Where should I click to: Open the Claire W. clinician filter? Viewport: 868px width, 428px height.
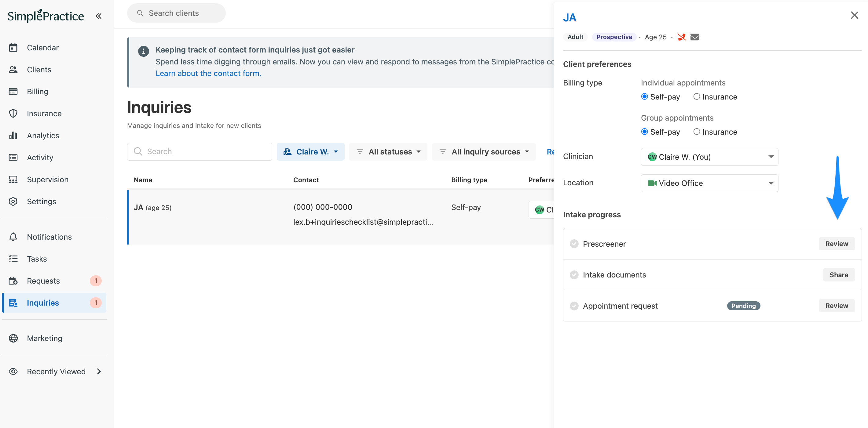point(310,151)
